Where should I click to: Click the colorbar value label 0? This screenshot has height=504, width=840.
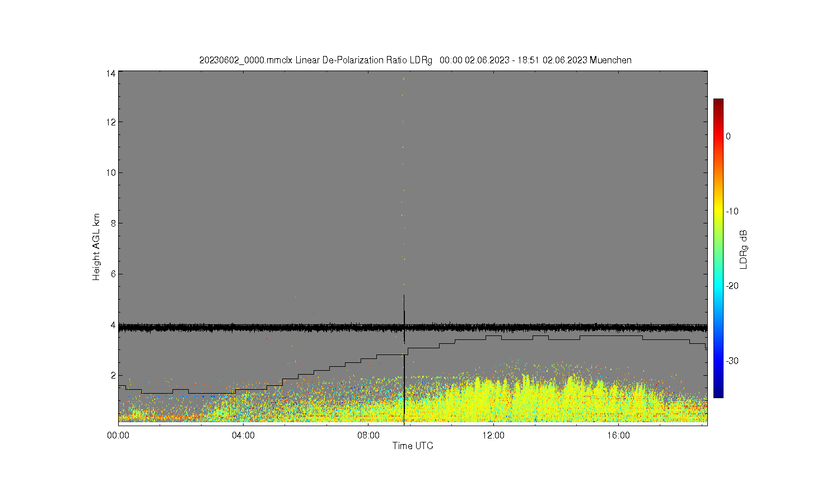729,136
